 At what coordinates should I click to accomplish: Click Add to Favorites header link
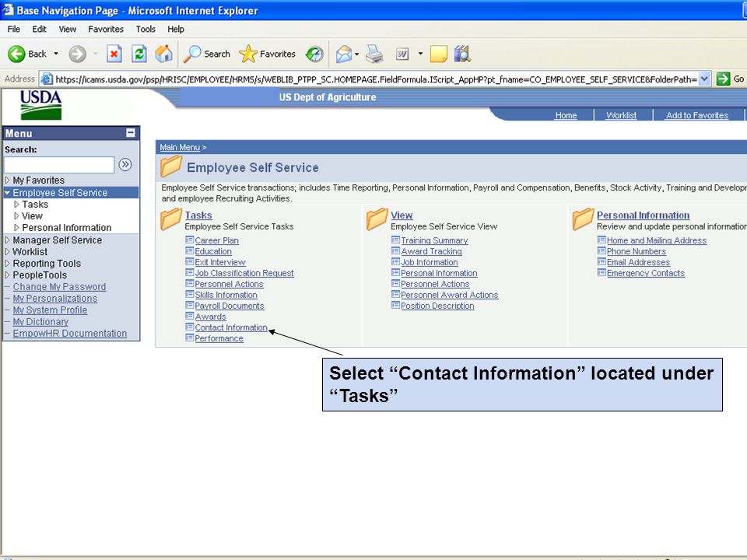click(x=697, y=115)
